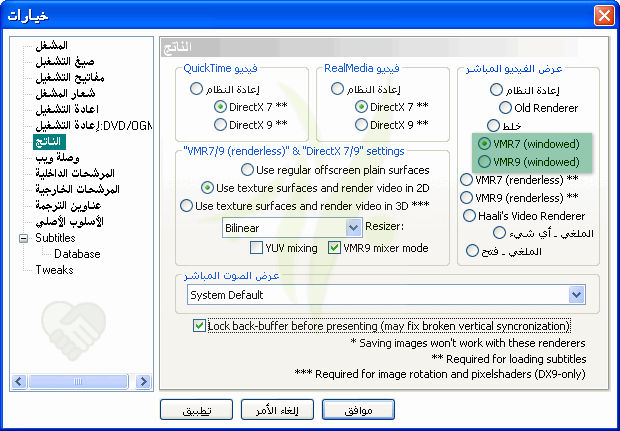This screenshot has width=620, height=431.
Task: Open the Bilinear Resizer dropdown
Action: pyautogui.click(x=354, y=228)
